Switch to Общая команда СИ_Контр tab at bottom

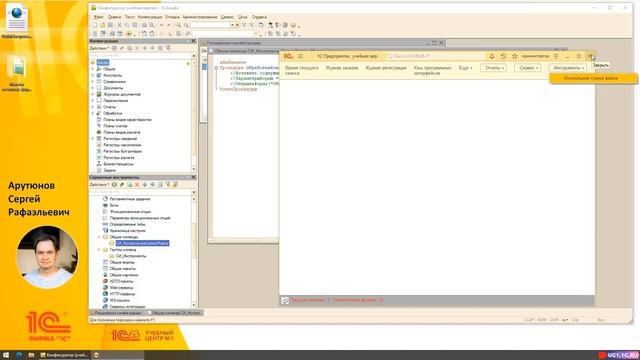174,313
